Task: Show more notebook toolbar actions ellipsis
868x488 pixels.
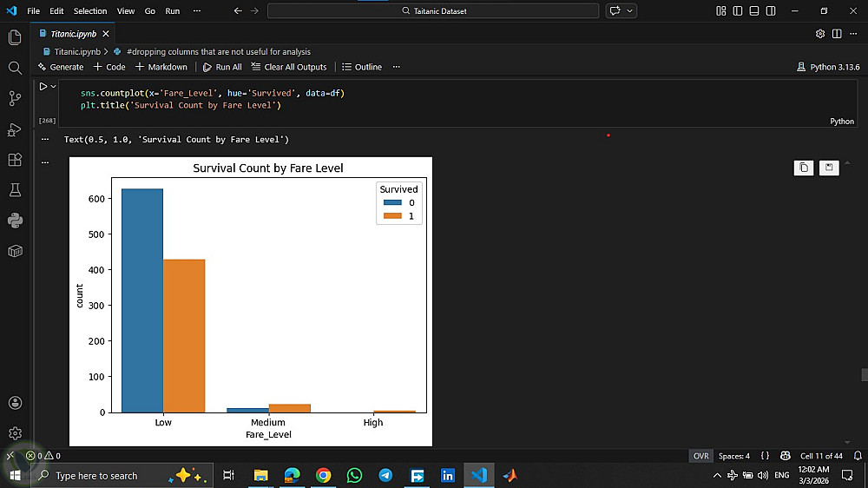Action: tap(397, 67)
